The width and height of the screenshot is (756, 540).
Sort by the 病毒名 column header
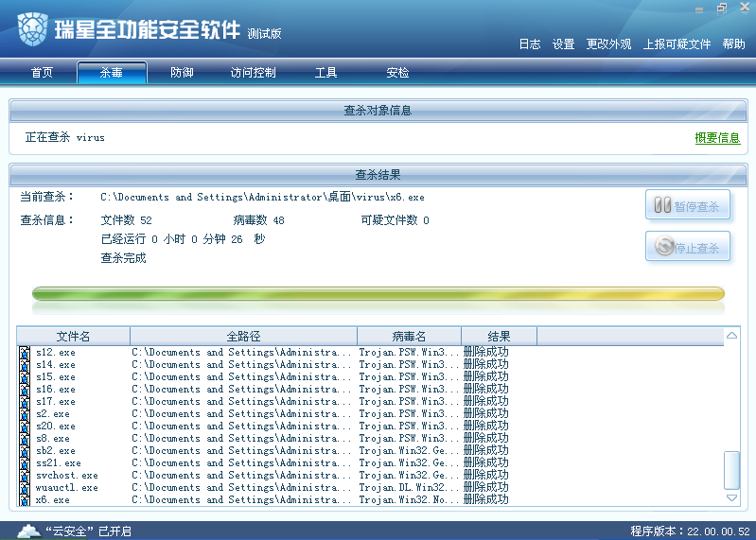point(409,337)
